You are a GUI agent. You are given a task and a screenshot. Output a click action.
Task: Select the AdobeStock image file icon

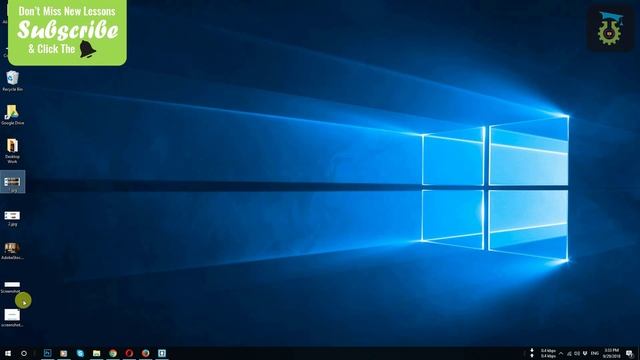(12, 251)
